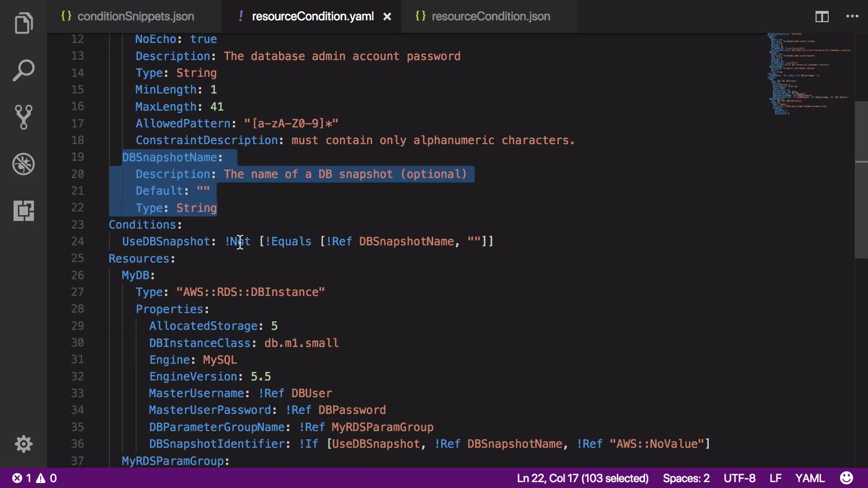The height and width of the screenshot is (488, 868).
Task: Open the editor More Actions menu
Action: click(x=852, y=17)
